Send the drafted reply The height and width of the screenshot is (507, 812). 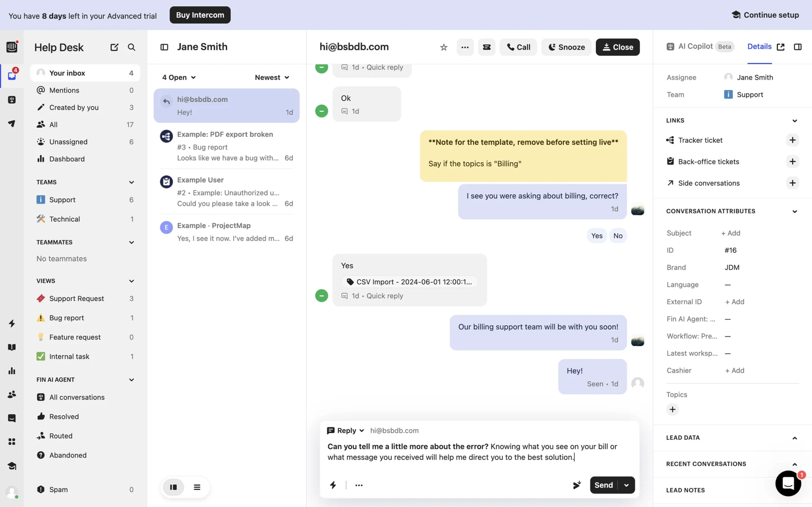(604, 485)
